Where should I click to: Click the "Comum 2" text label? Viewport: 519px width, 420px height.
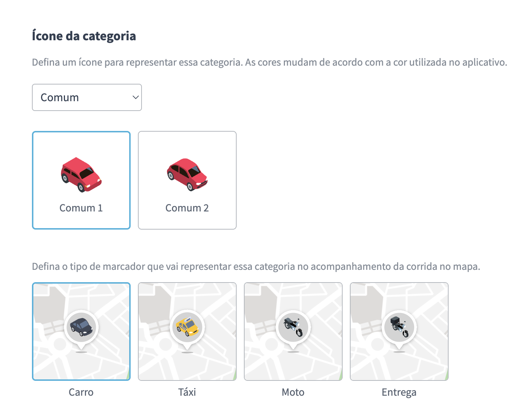point(187,208)
